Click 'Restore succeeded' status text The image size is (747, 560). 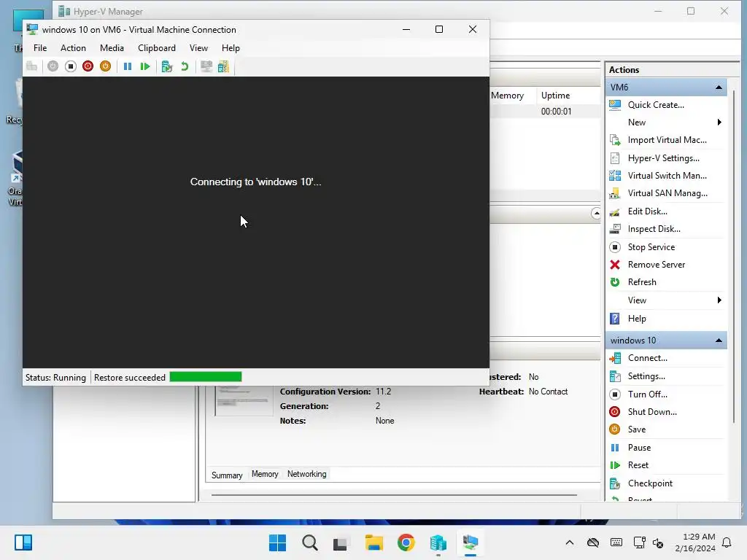point(130,378)
